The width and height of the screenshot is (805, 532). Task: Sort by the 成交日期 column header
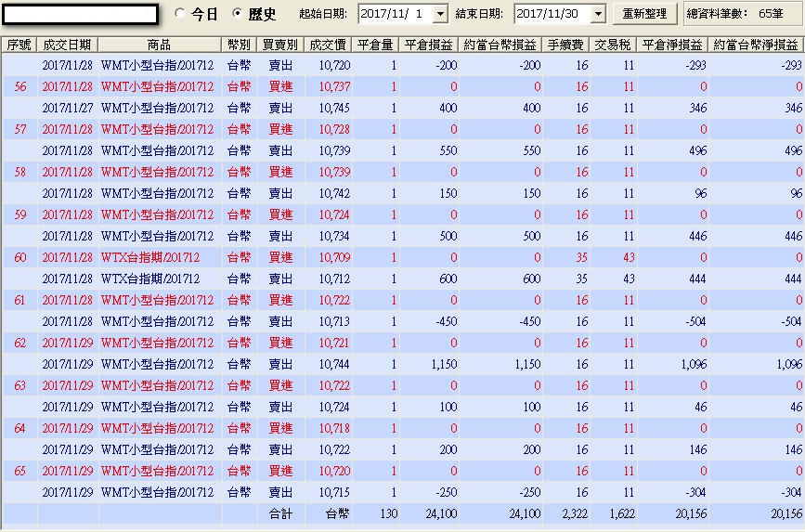[67, 45]
